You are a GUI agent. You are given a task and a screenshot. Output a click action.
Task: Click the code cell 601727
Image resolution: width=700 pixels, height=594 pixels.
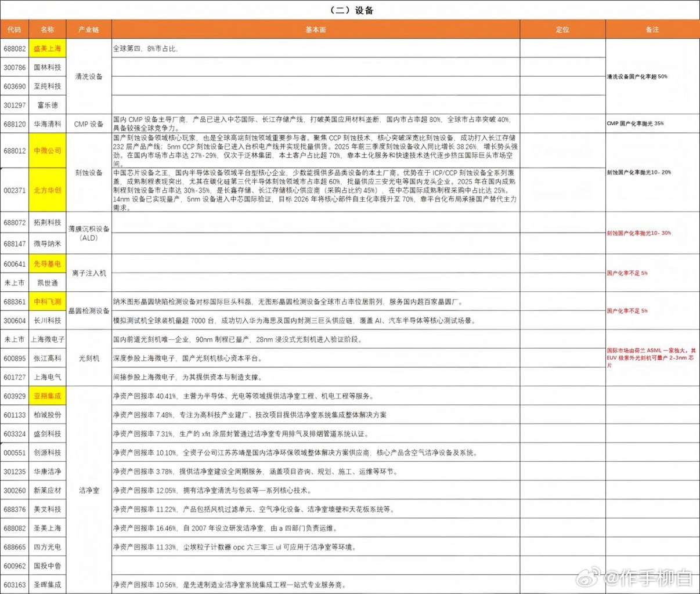(15, 377)
